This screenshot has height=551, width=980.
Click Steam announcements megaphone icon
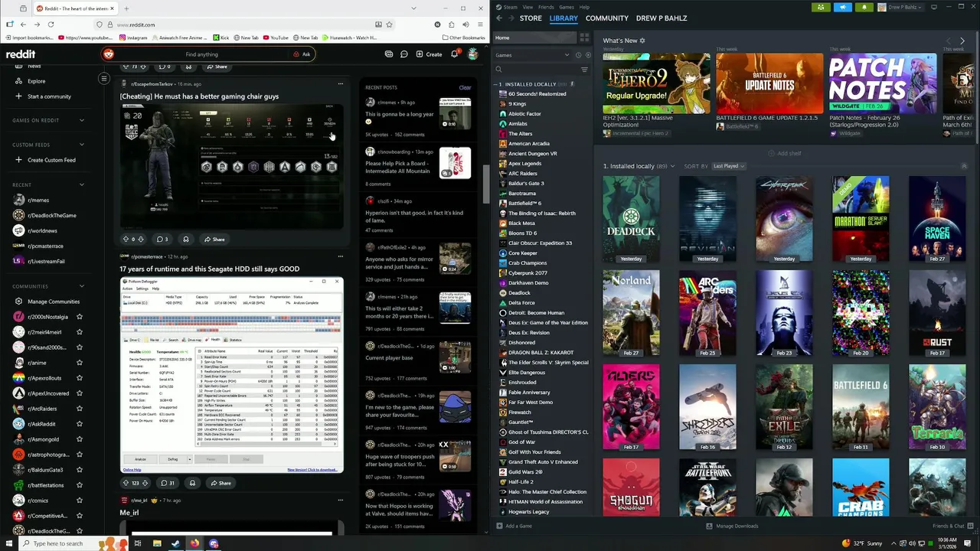[x=842, y=7]
